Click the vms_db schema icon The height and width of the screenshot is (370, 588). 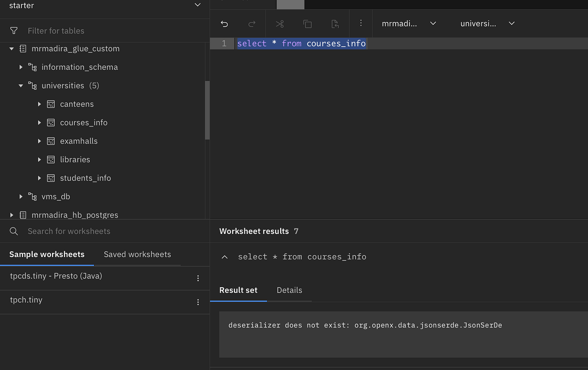pos(32,197)
